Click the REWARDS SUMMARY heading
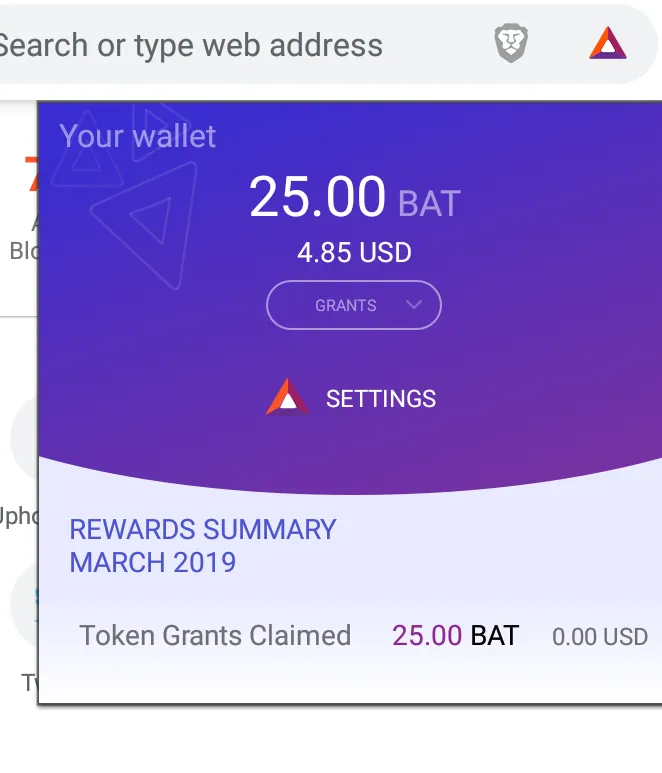Image resolution: width=662 pixels, height=773 pixels. pos(203,529)
